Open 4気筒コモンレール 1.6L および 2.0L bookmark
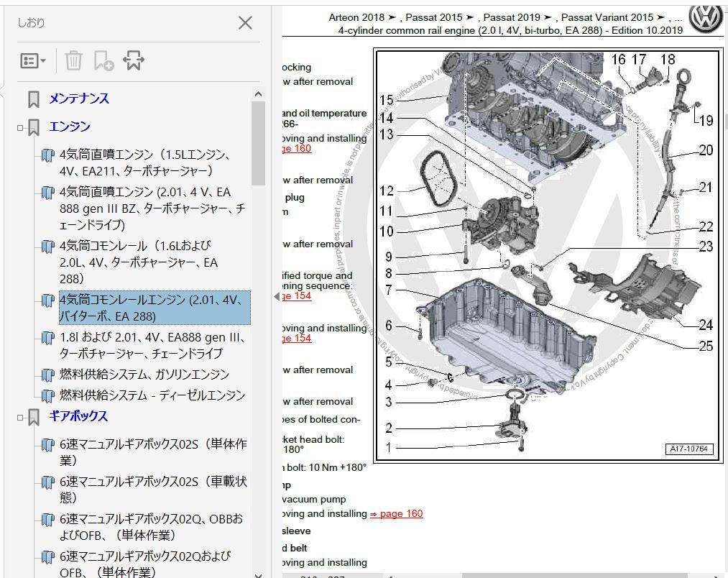This screenshot has width=728, height=578. pyautogui.click(x=139, y=262)
